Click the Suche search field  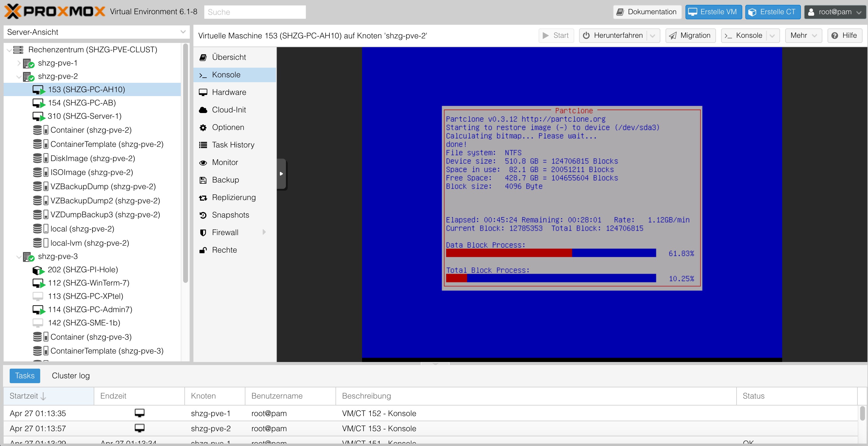click(255, 12)
